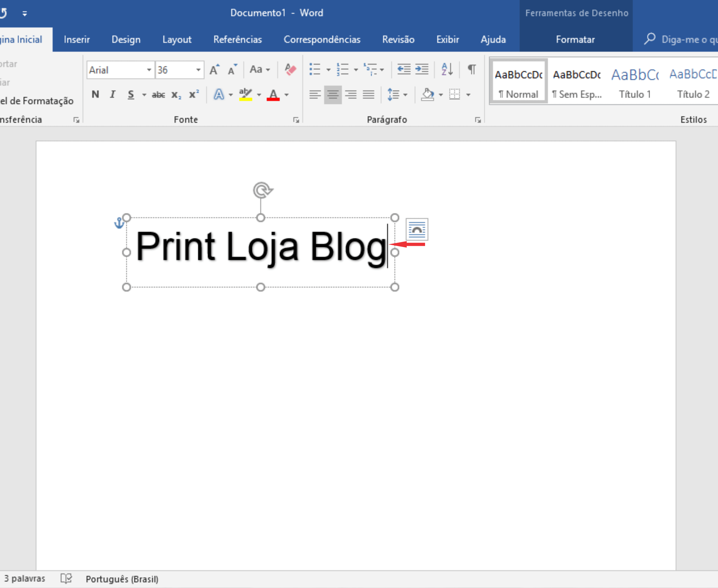Image resolution: width=718 pixels, height=588 pixels.
Task: Expand the line spacing options arrow
Action: tap(405, 95)
